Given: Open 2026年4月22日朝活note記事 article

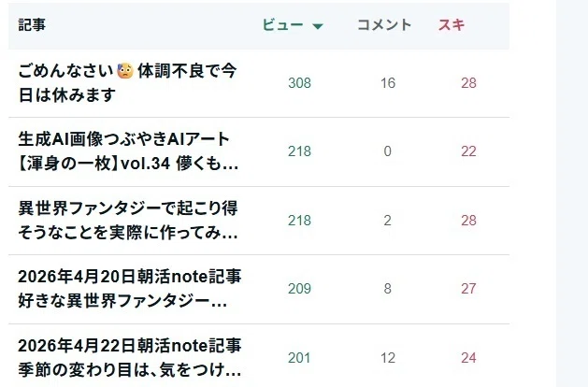Looking at the screenshot, I should (x=130, y=357).
